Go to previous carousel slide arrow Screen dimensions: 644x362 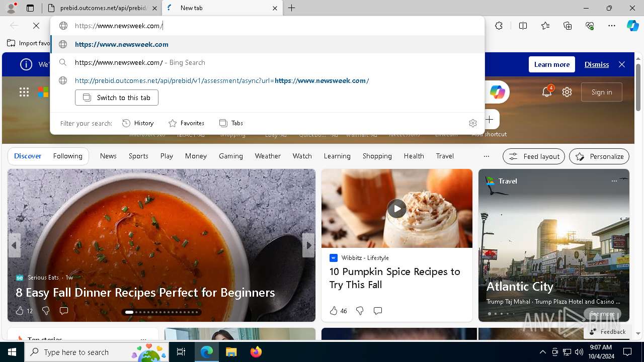pos(14,245)
